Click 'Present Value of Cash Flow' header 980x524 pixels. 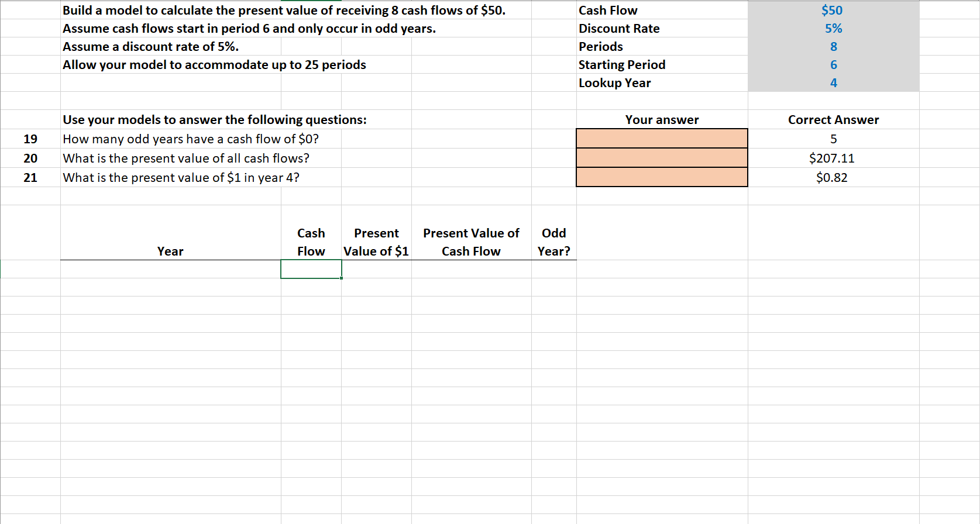(x=471, y=242)
